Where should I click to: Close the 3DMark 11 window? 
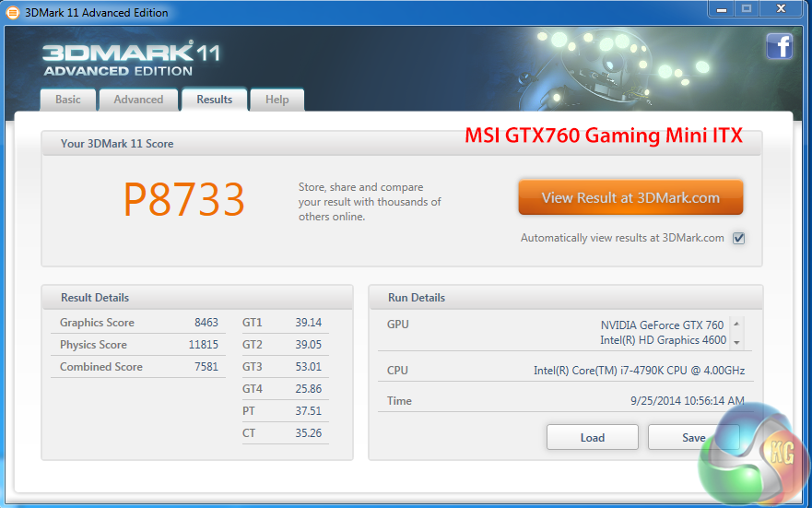coord(781,9)
